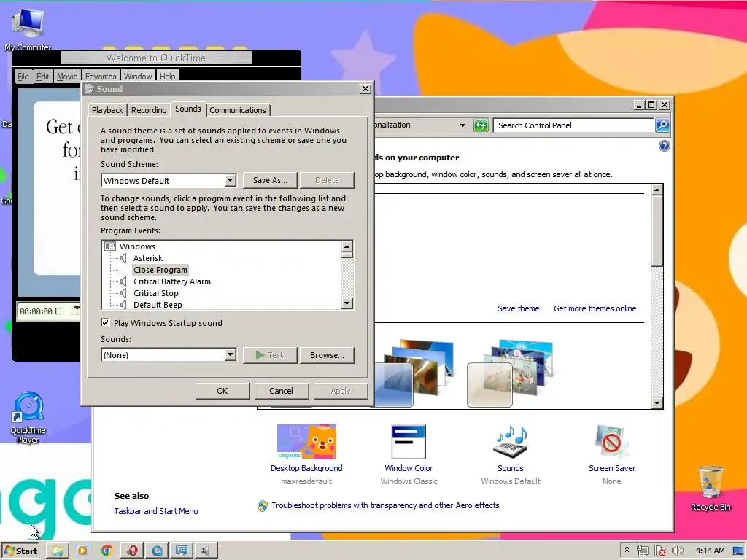This screenshot has height=560, width=747.
Task: Open QuickTime Favorites menu
Action: (x=101, y=76)
